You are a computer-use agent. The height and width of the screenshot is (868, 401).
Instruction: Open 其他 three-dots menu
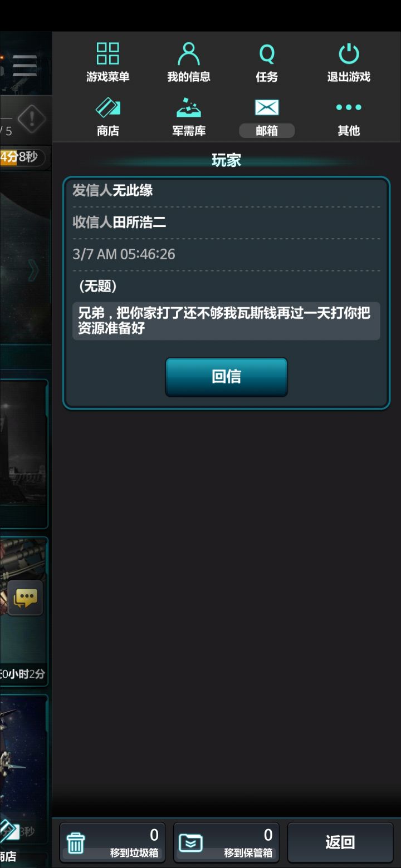click(349, 117)
